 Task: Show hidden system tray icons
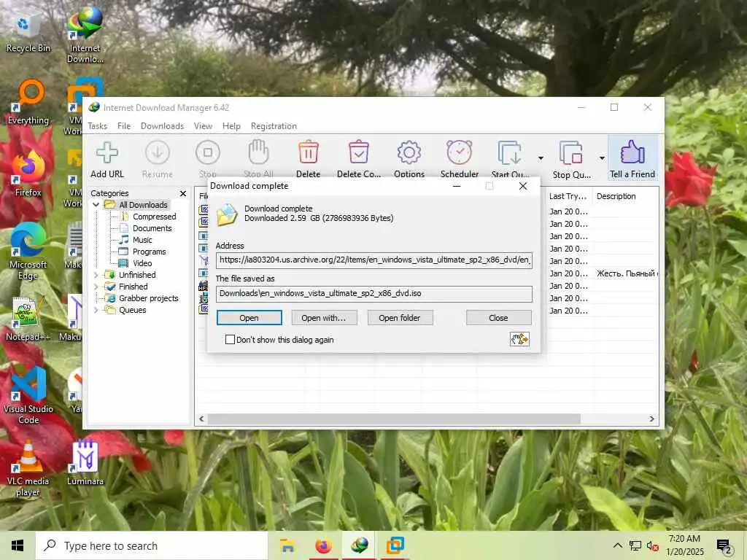point(617,545)
